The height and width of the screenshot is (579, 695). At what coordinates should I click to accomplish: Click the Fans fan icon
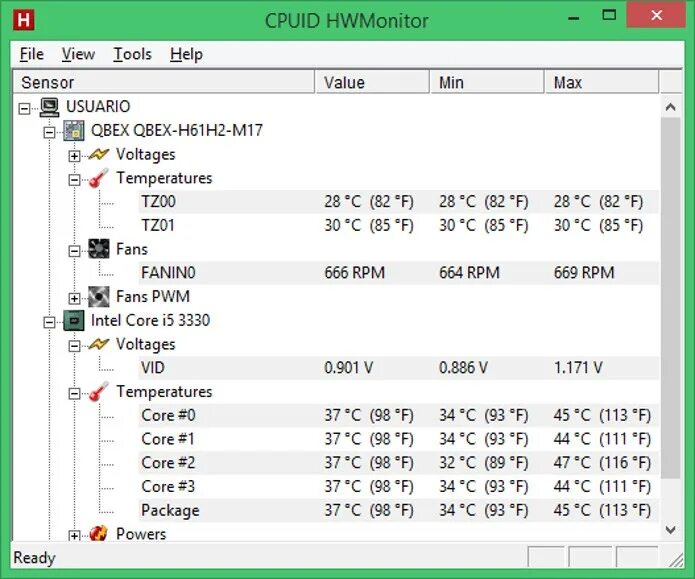(x=98, y=249)
